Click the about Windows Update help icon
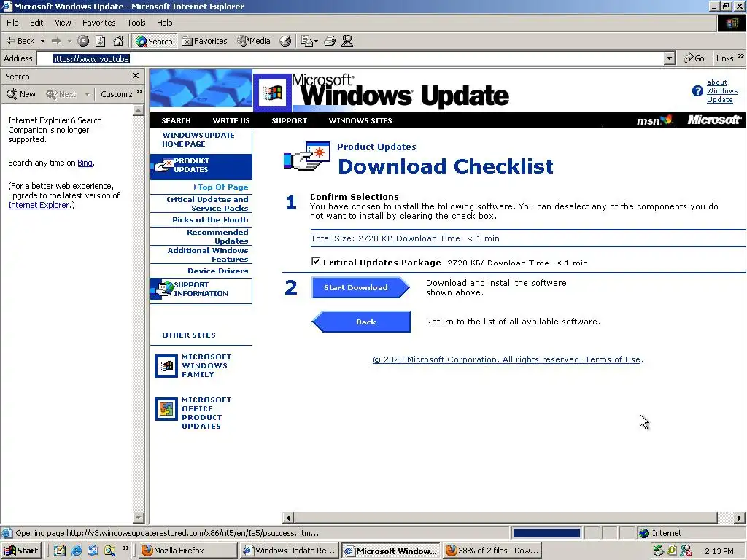 click(x=697, y=91)
